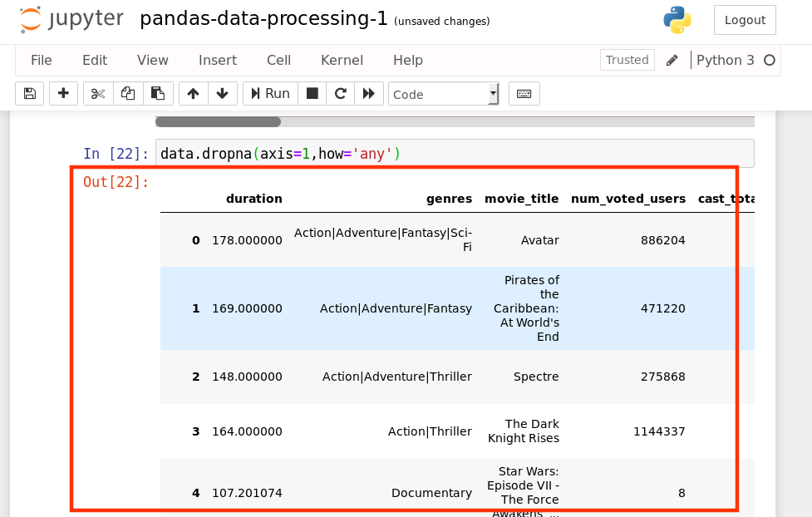Restart the kernel using restart icon

[x=340, y=93]
